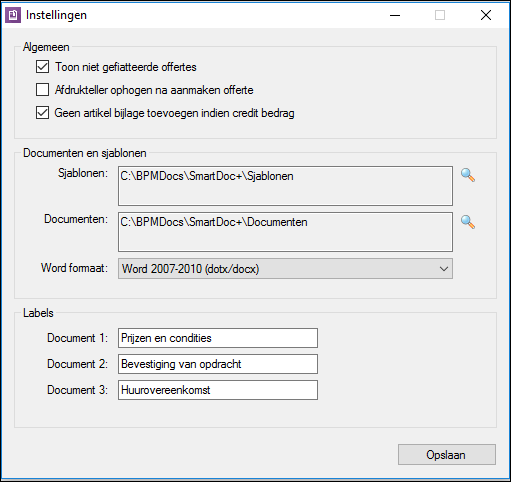Browse for the Documenten folder with magnifier icon
Image resolution: width=511 pixels, height=482 pixels.
tap(468, 222)
